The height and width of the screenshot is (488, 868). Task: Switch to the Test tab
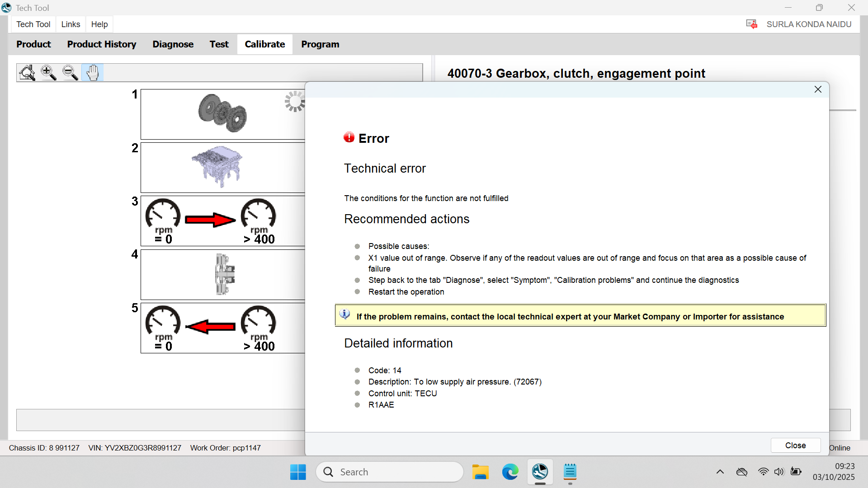(219, 44)
